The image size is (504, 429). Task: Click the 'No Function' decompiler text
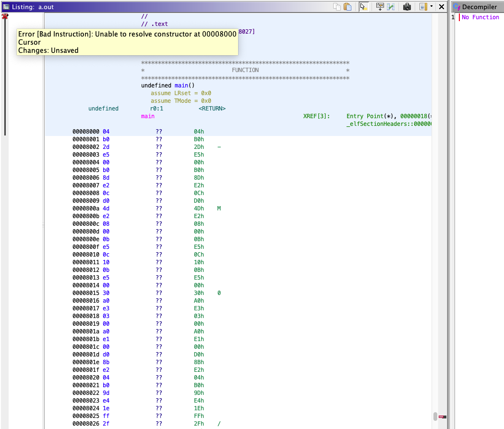[480, 17]
